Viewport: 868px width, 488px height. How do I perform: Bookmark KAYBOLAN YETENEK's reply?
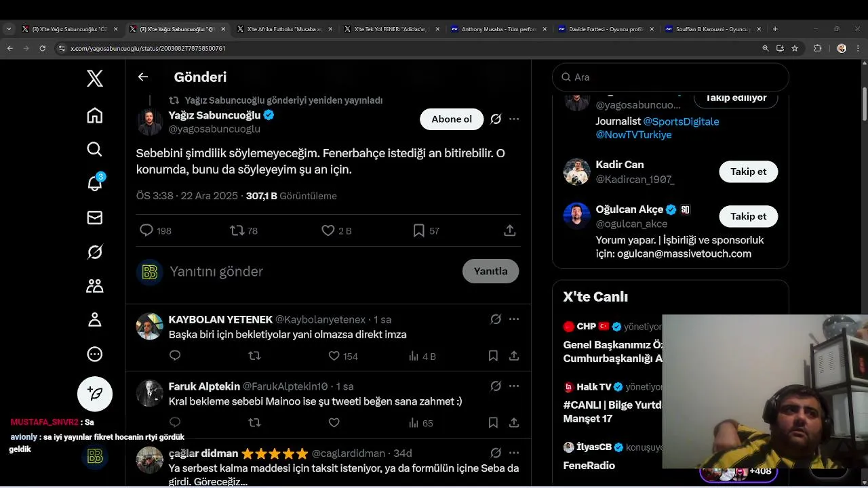[493, 356]
